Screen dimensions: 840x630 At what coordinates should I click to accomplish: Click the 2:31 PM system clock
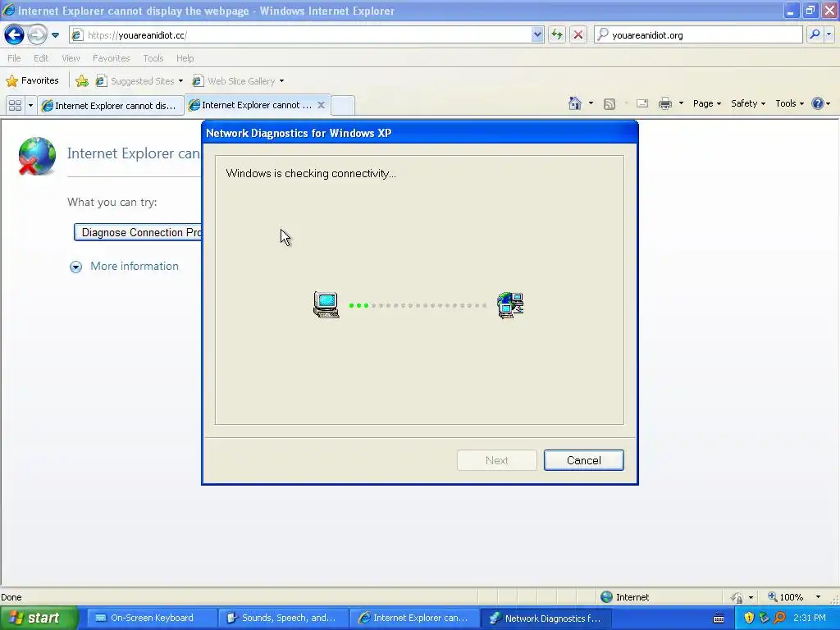[810, 618]
